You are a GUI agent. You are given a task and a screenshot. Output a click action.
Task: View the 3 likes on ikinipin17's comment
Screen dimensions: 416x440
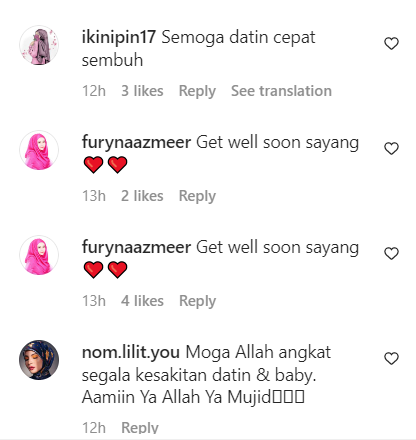(x=142, y=91)
